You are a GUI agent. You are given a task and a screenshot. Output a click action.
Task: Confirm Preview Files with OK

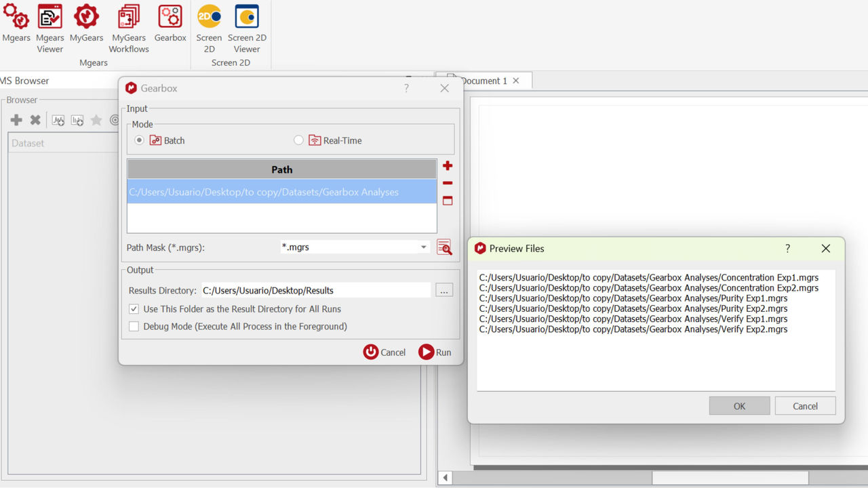point(739,406)
